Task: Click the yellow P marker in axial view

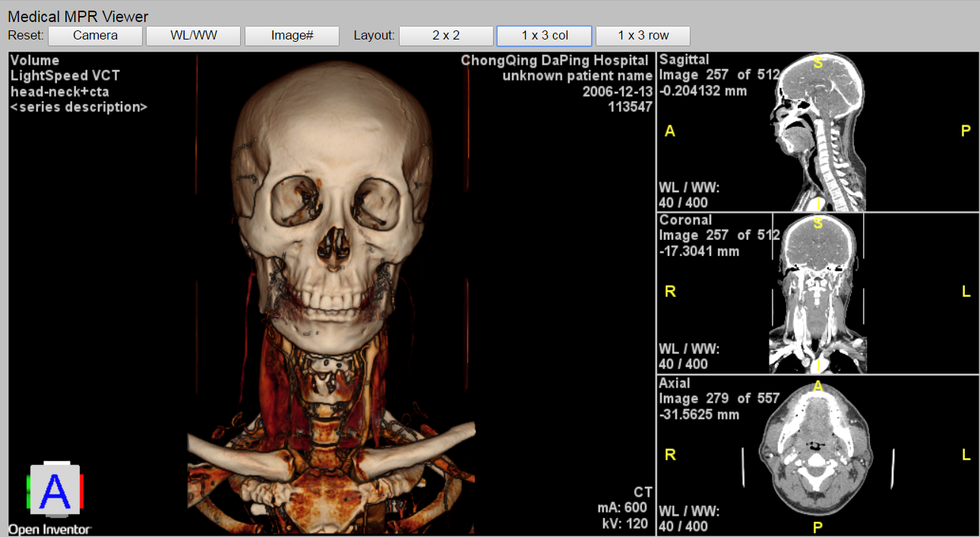Action: click(x=818, y=528)
